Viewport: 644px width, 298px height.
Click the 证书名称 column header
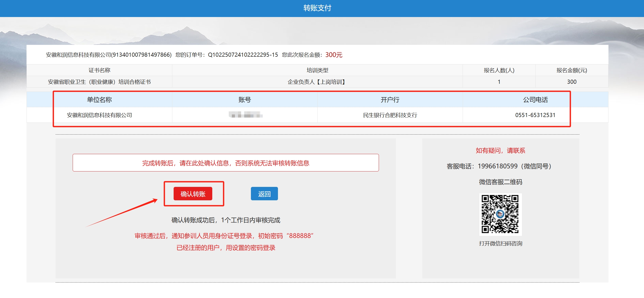click(x=99, y=70)
